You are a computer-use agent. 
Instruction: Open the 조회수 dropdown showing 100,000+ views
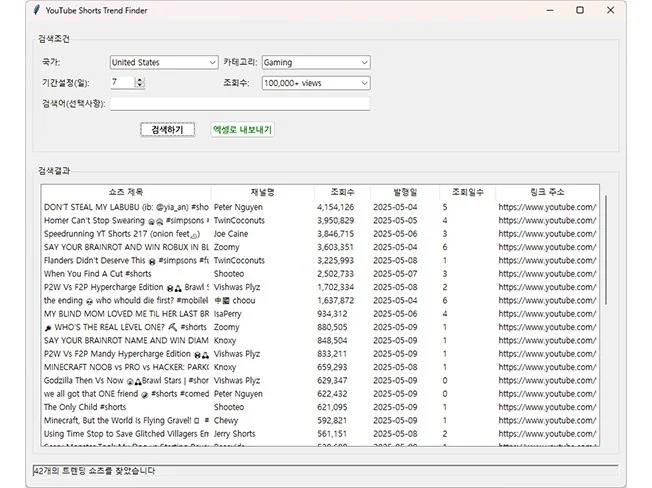(315, 83)
